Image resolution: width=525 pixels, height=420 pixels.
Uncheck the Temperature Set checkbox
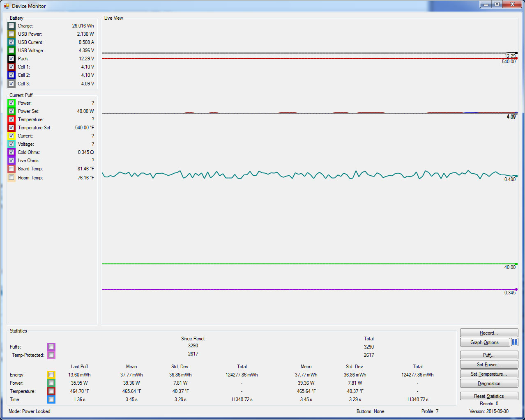[12, 128]
